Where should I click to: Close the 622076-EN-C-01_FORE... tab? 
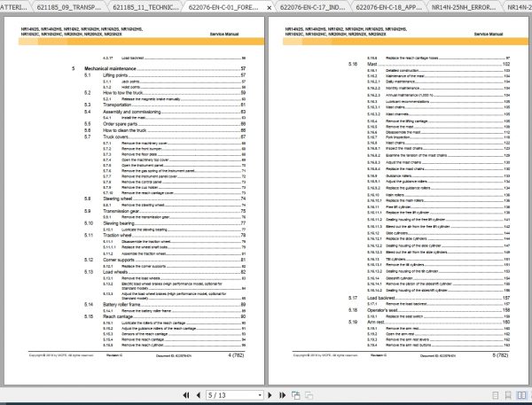click(270, 7)
